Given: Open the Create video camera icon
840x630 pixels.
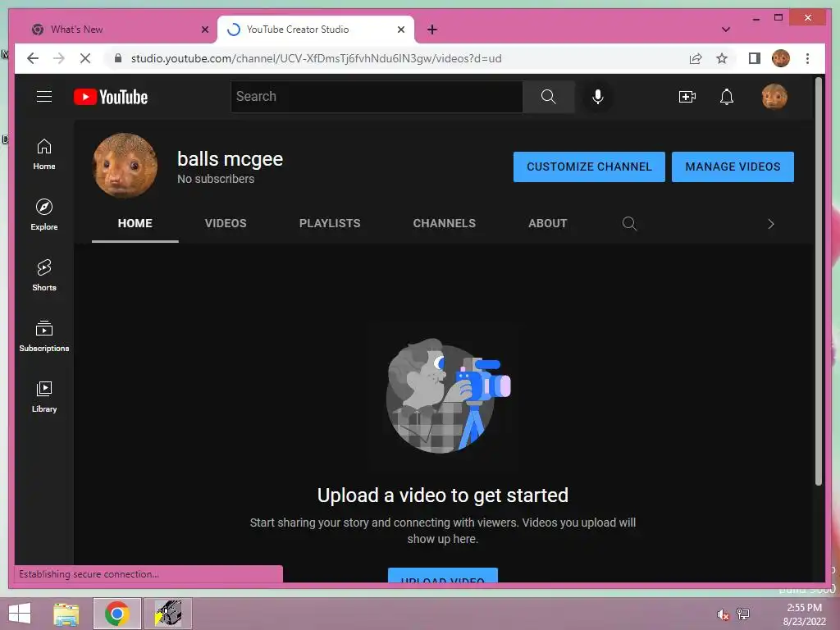Looking at the screenshot, I should [x=687, y=97].
